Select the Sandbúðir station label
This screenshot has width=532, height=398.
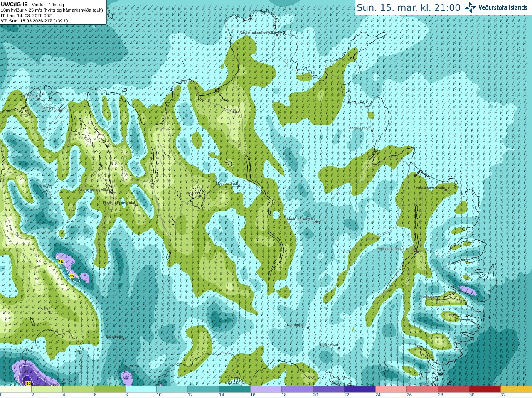point(114,337)
